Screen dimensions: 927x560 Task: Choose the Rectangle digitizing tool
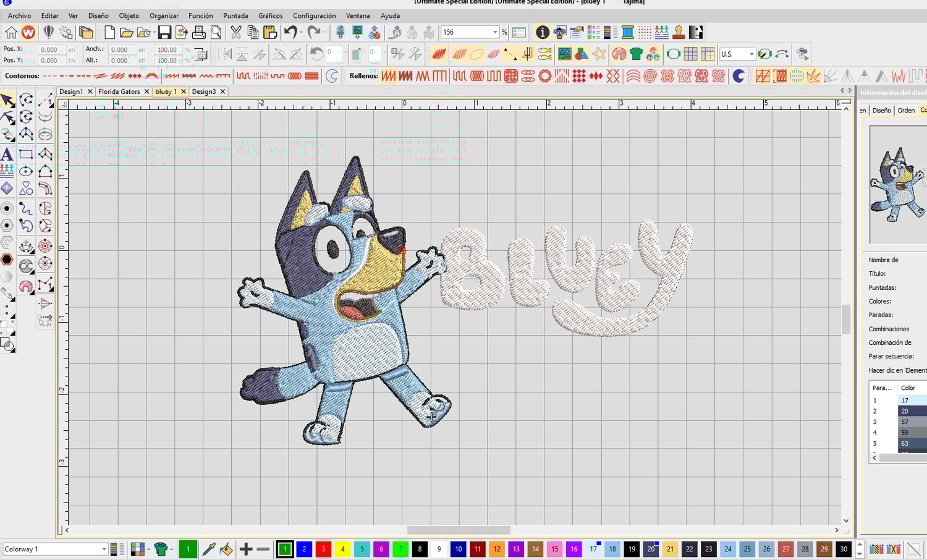pyautogui.click(x=26, y=154)
